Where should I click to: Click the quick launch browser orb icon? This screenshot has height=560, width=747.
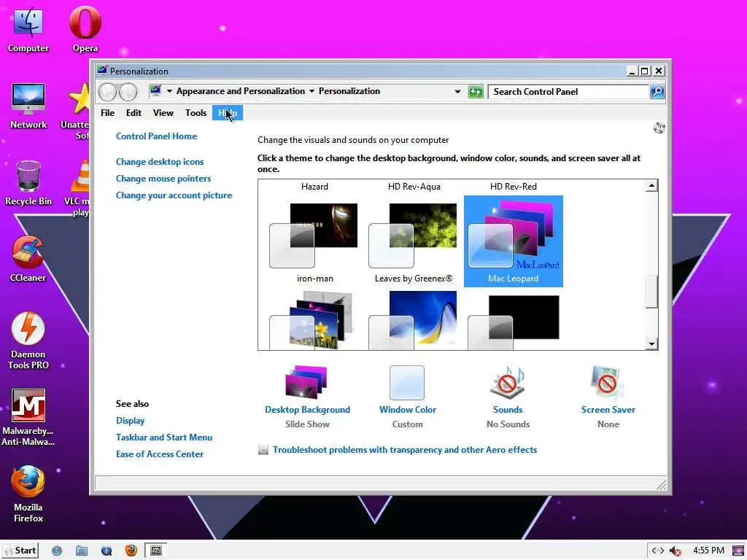point(107,551)
